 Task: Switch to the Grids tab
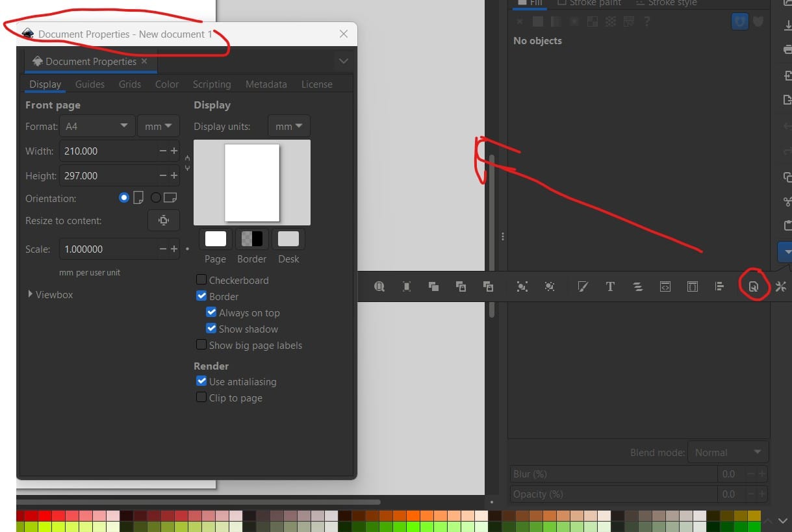pos(130,84)
